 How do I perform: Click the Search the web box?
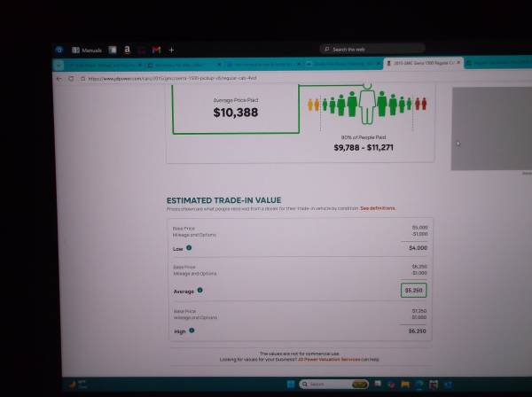coord(372,49)
